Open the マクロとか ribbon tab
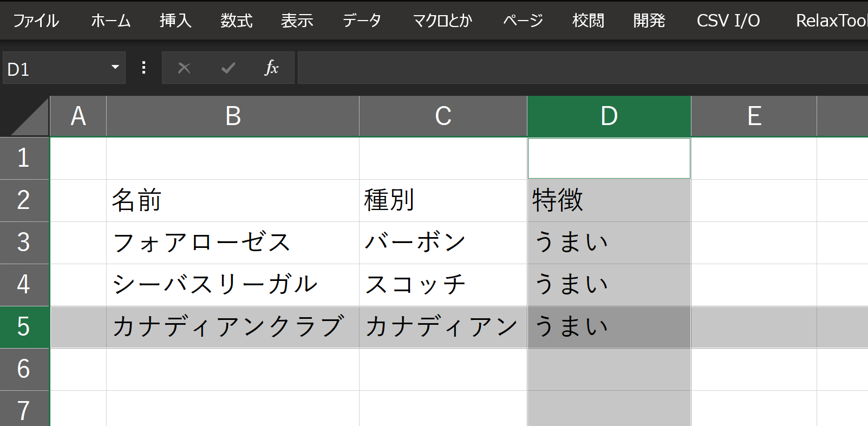 [x=442, y=21]
